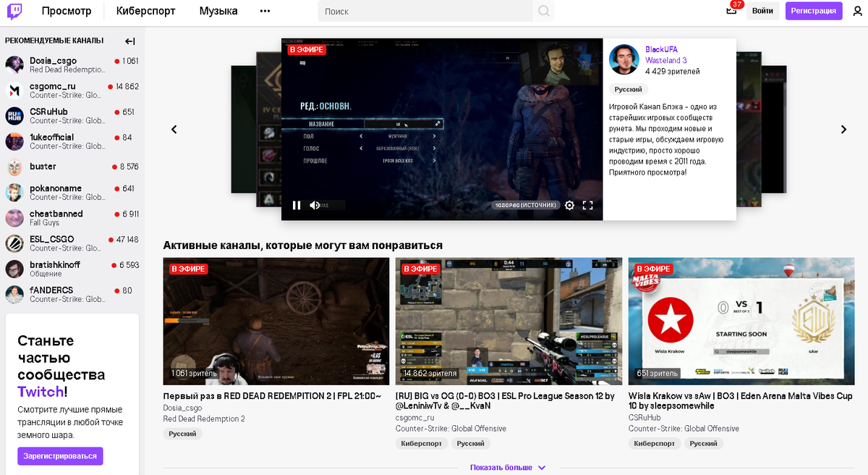Open the Wisla Krakow vs sAw title
This screenshot has width=868, height=475.
[740, 401]
